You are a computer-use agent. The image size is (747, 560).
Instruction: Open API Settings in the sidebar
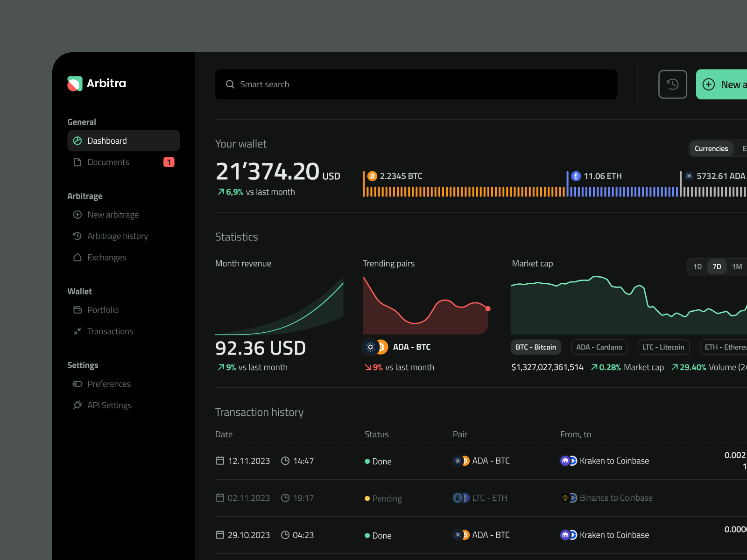tap(109, 405)
